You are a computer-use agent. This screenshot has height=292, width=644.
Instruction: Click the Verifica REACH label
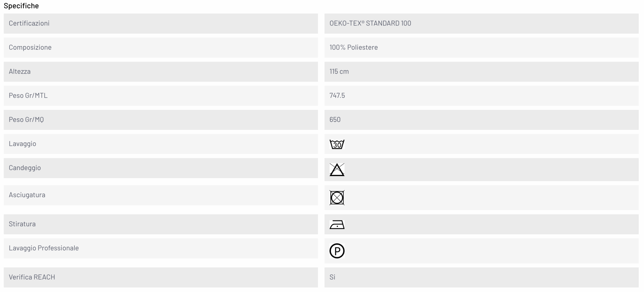pyautogui.click(x=32, y=277)
